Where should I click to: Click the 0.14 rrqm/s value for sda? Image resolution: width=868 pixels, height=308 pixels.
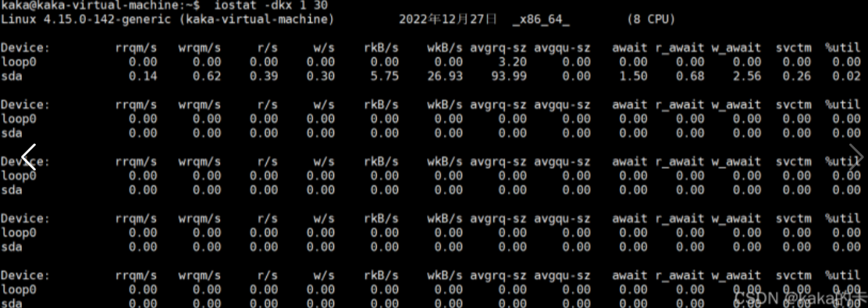[143, 76]
